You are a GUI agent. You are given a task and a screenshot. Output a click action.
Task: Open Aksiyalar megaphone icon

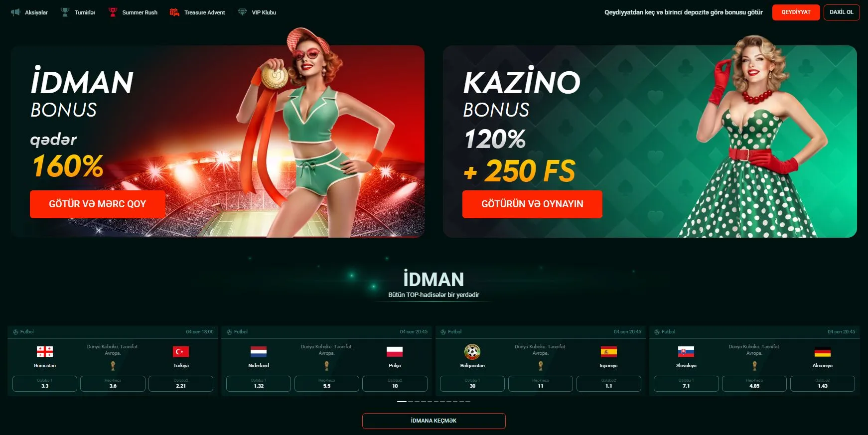click(15, 12)
